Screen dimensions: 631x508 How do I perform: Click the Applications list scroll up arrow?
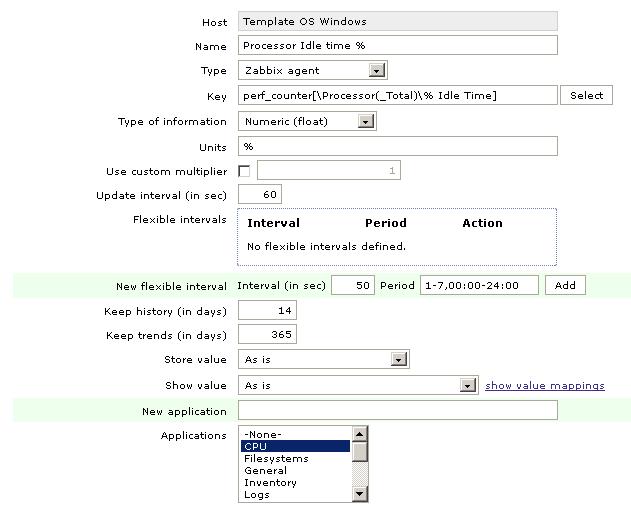(360, 434)
